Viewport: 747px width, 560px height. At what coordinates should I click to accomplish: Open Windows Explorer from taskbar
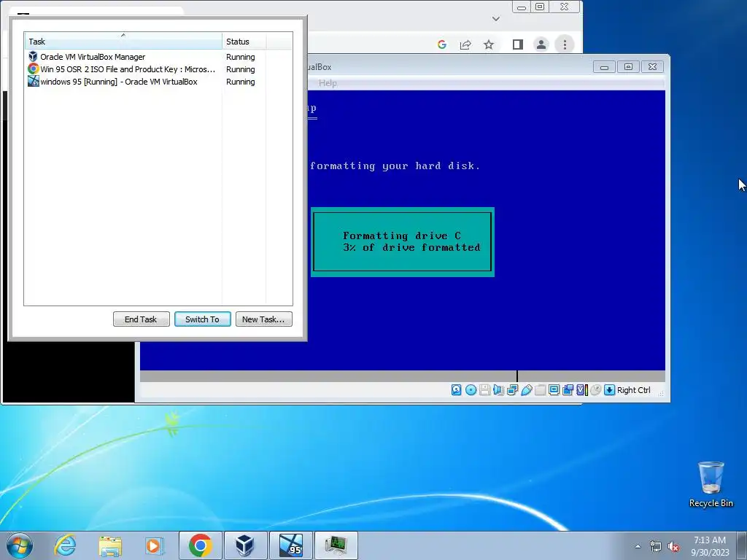coord(110,545)
